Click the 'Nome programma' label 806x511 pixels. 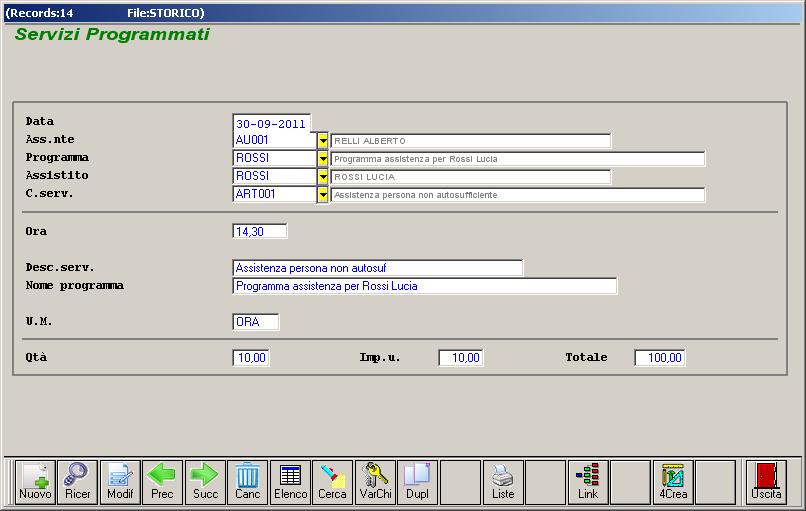point(75,286)
